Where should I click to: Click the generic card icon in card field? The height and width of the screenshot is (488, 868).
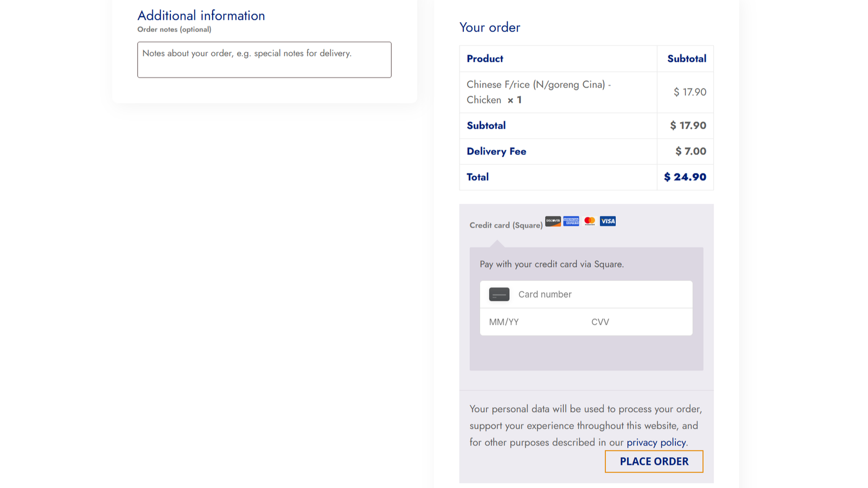[499, 294]
